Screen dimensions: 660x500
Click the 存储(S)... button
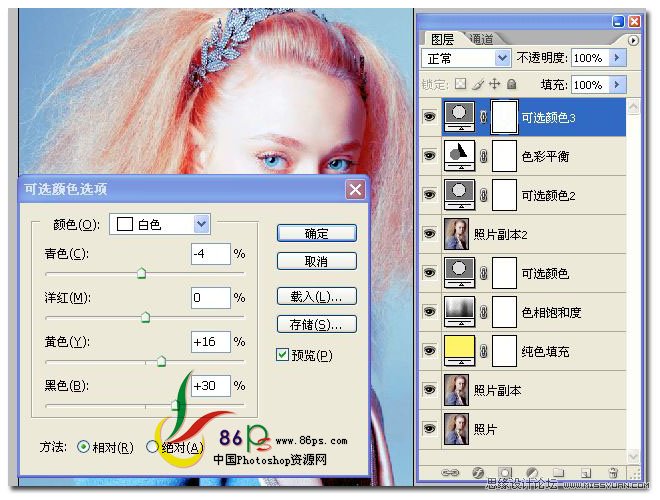(317, 324)
